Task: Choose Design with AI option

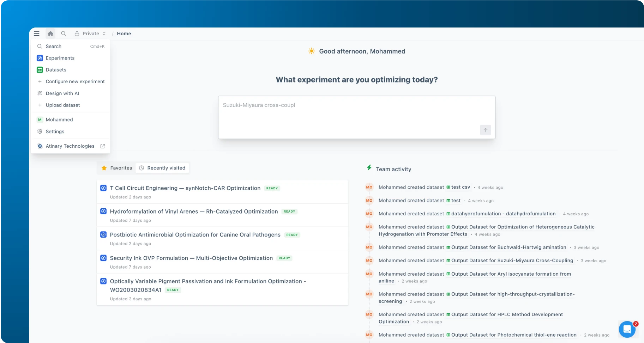Action: click(62, 93)
